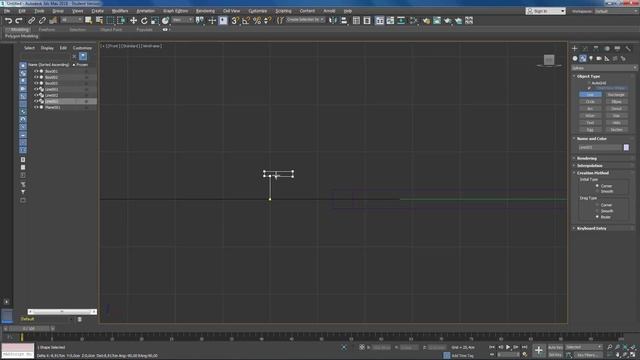640x360 pixels.
Task: Select Smooth under Drag Type
Action: pyautogui.click(x=597, y=211)
